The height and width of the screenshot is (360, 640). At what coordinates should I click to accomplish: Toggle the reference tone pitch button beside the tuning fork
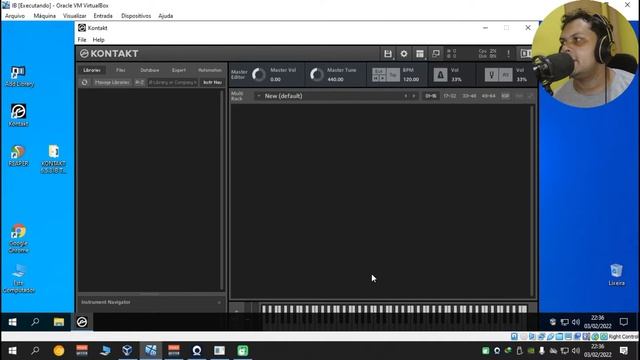[x=506, y=75]
